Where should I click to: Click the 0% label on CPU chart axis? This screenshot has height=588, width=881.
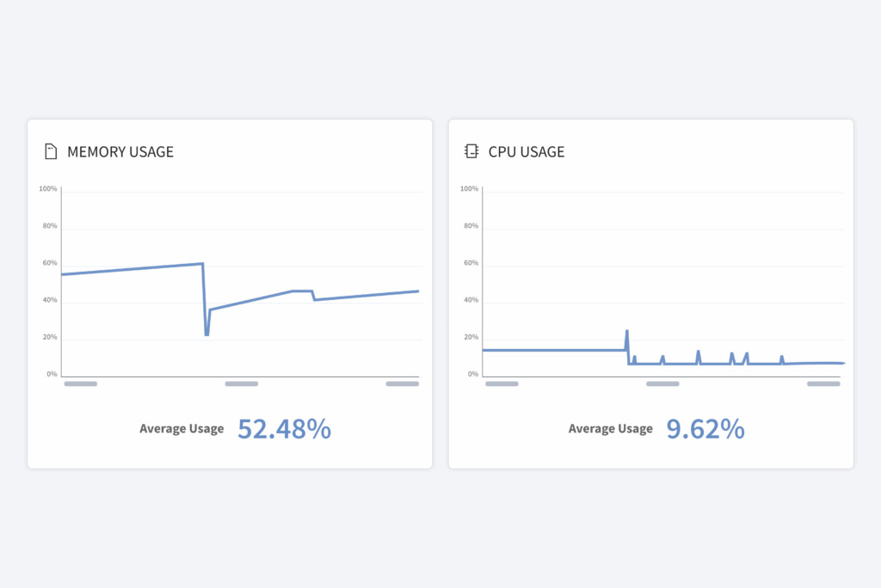[473, 374]
